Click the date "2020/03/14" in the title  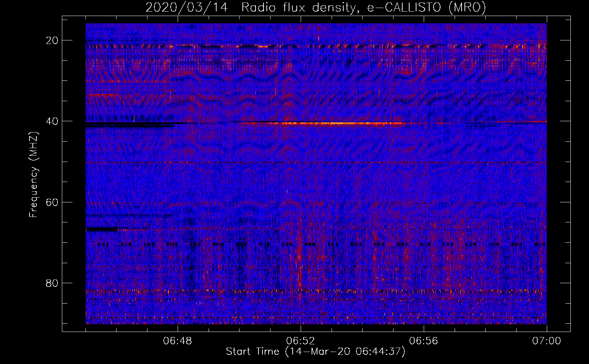187,7
